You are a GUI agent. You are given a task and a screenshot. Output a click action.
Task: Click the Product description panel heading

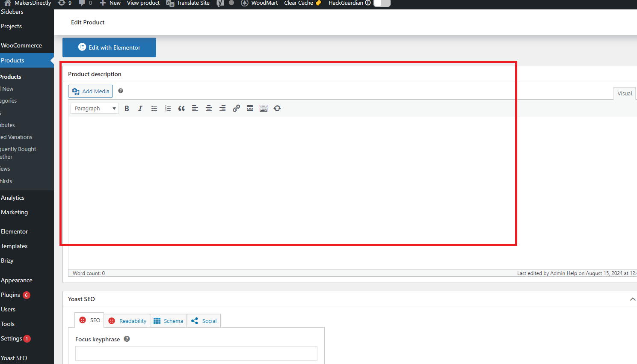point(95,74)
